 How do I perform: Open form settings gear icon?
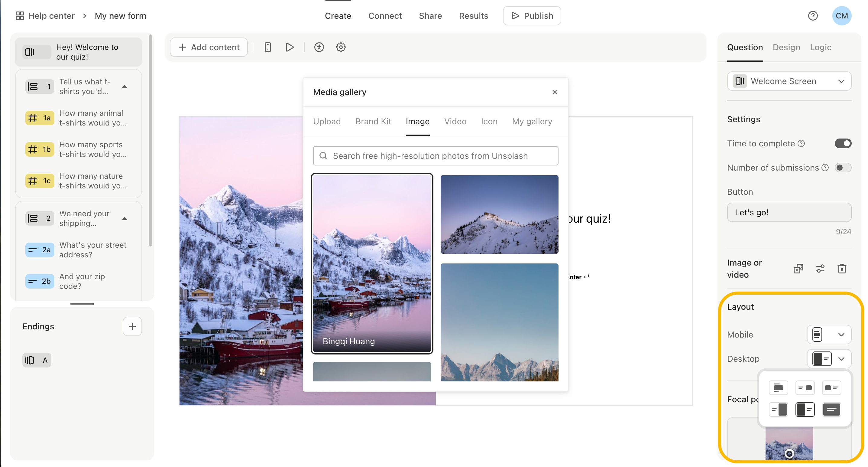pyautogui.click(x=341, y=47)
